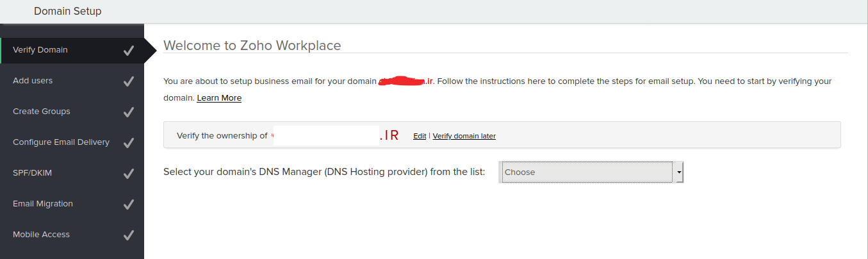Click checkmark icon beside SPF/DKIM
The height and width of the screenshot is (259, 868).
pyautogui.click(x=129, y=174)
